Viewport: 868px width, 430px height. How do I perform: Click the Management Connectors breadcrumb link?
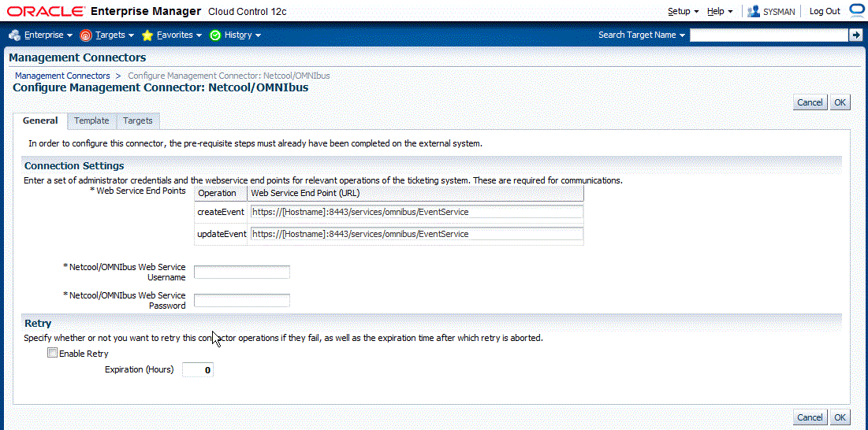tap(62, 76)
